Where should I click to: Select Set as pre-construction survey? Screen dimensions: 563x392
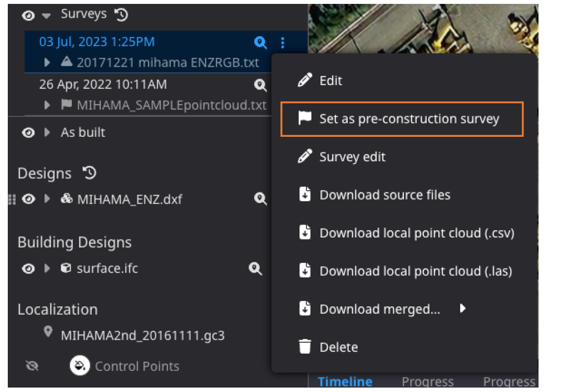click(402, 119)
